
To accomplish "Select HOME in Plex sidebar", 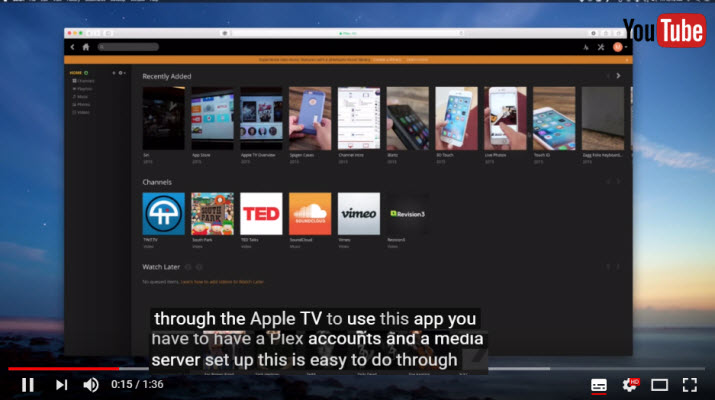I will coord(76,73).
